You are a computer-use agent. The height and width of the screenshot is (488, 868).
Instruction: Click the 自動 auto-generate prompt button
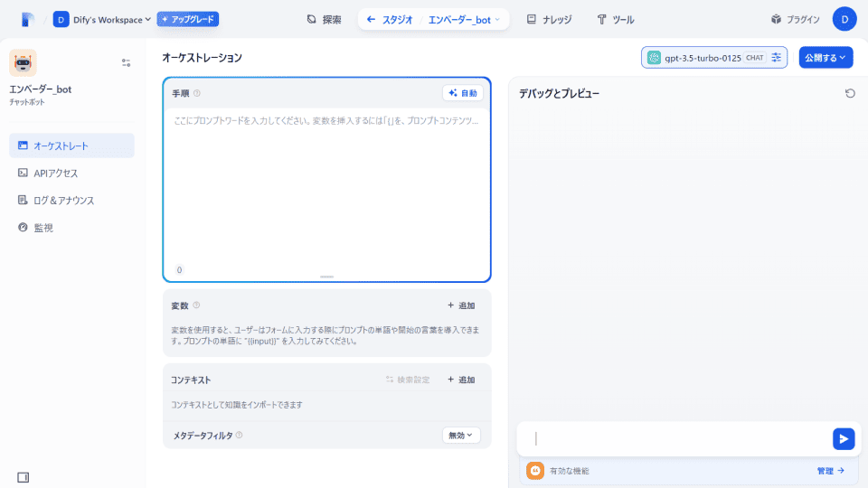463,93
